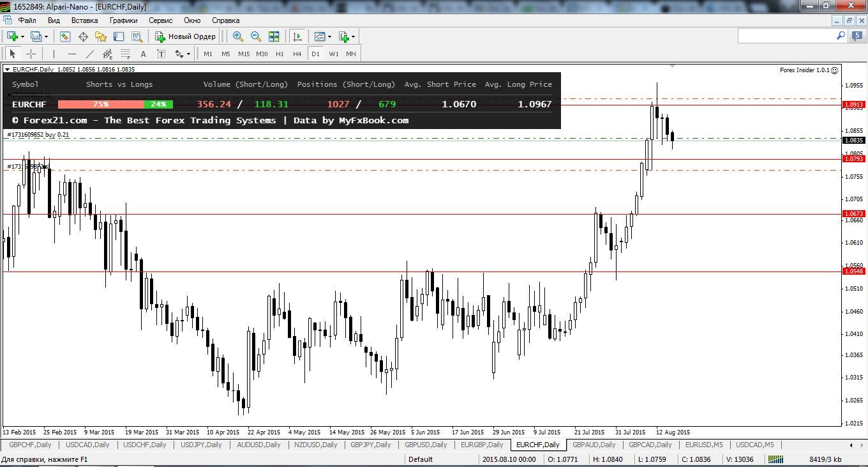Draw a vertical line tool
The width and height of the screenshot is (868, 467).
point(54,54)
